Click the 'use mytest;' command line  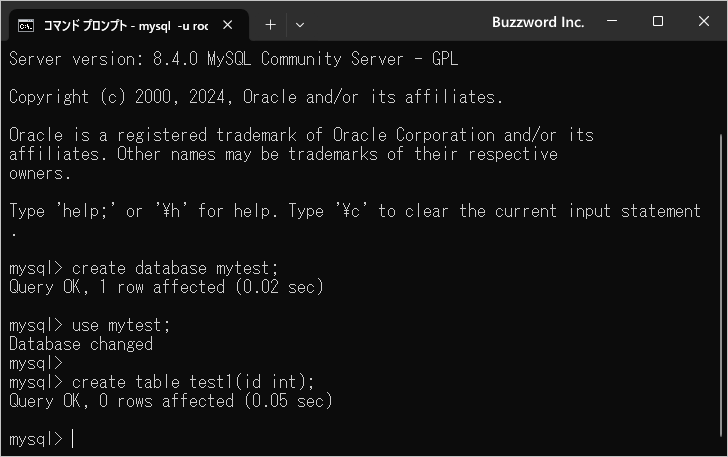(90, 326)
